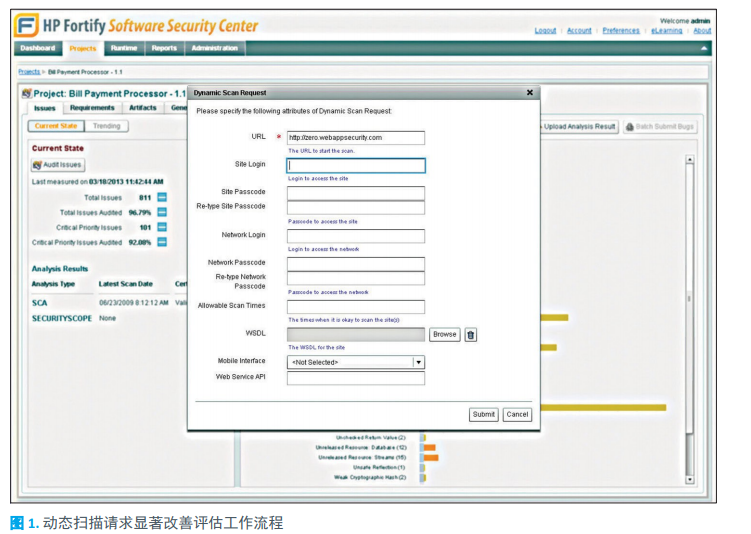Click the Projects breadcrumb link
The width and height of the screenshot is (751, 534).
(x=29, y=72)
